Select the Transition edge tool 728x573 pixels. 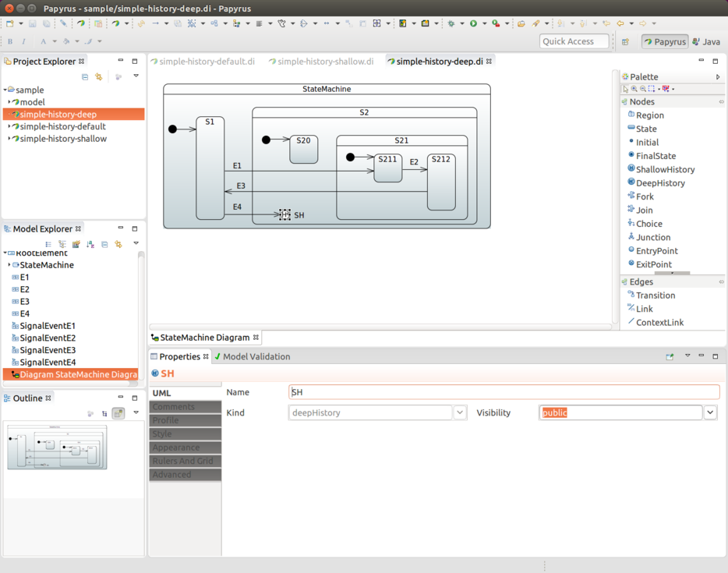pos(652,295)
